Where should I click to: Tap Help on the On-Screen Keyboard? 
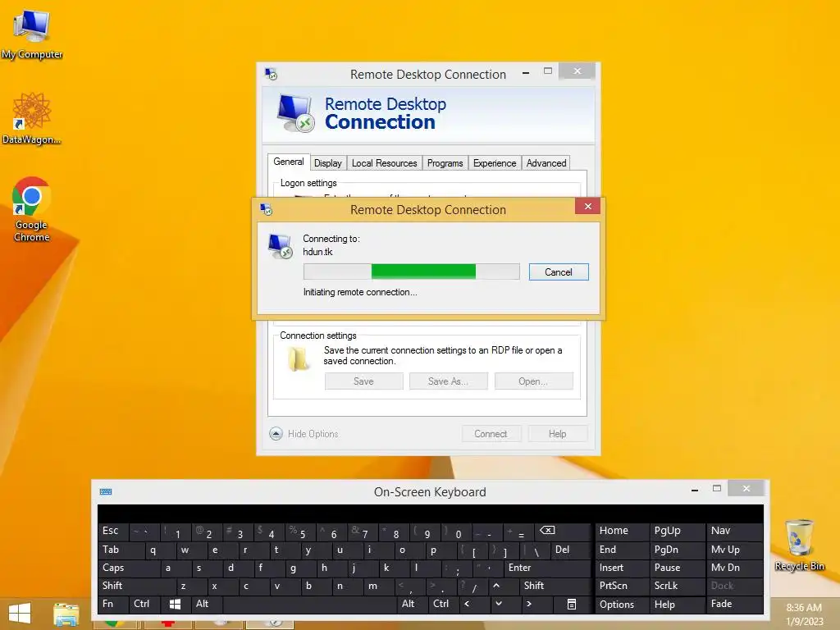click(x=677, y=605)
